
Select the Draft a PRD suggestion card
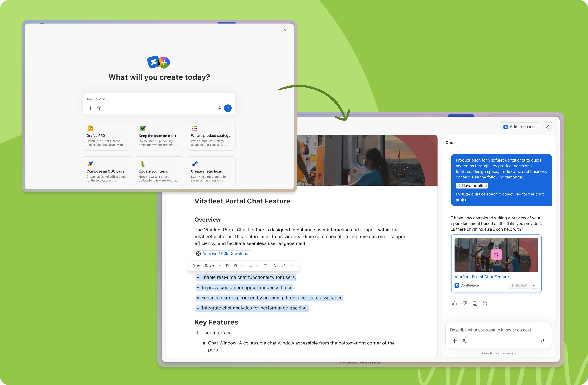pyautogui.click(x=107, y=135)
